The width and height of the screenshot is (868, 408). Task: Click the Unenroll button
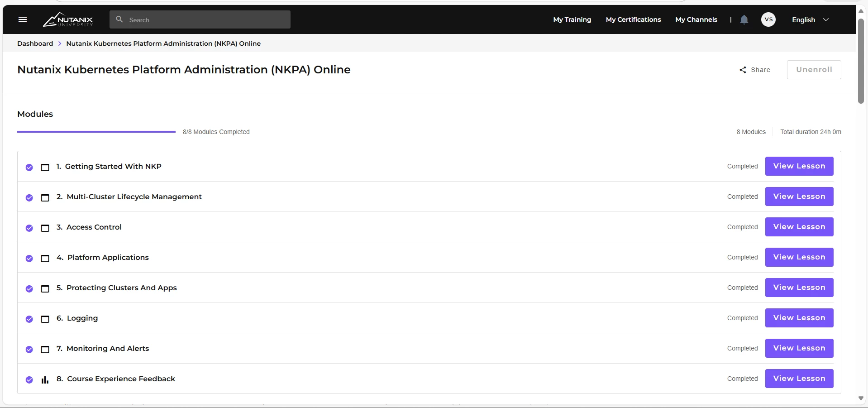[814, 70]
